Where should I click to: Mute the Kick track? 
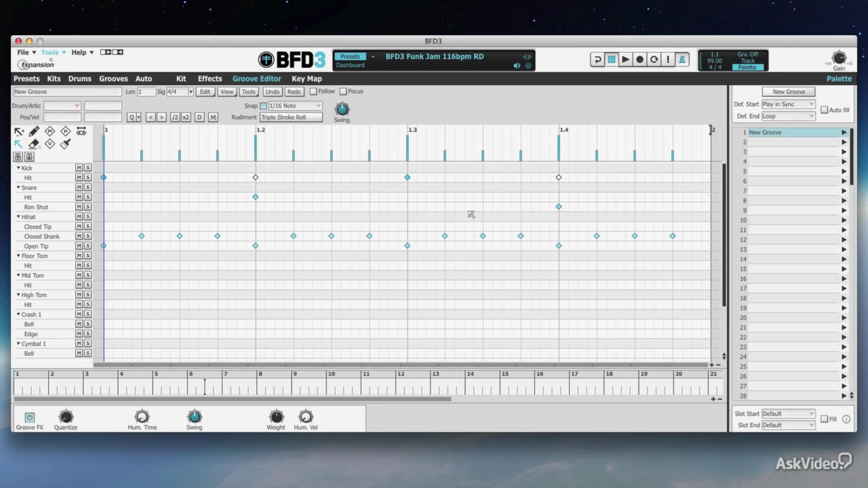(79, 168)
